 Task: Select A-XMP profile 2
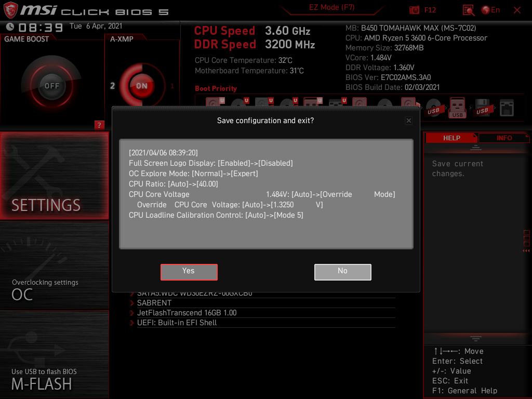(112, 86)
